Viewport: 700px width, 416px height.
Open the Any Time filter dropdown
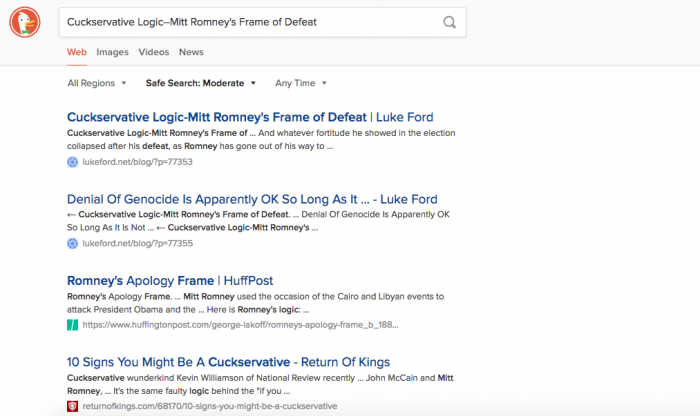(301, 83)
